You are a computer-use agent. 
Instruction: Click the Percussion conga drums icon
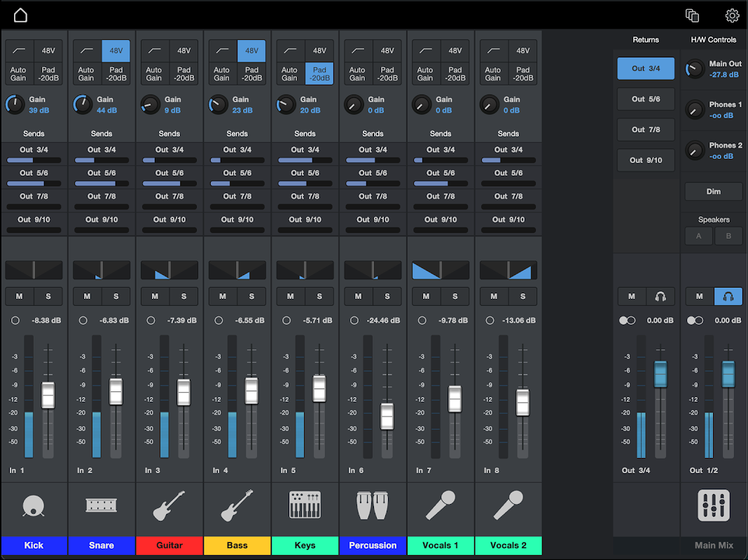click(x=373, y=505)
